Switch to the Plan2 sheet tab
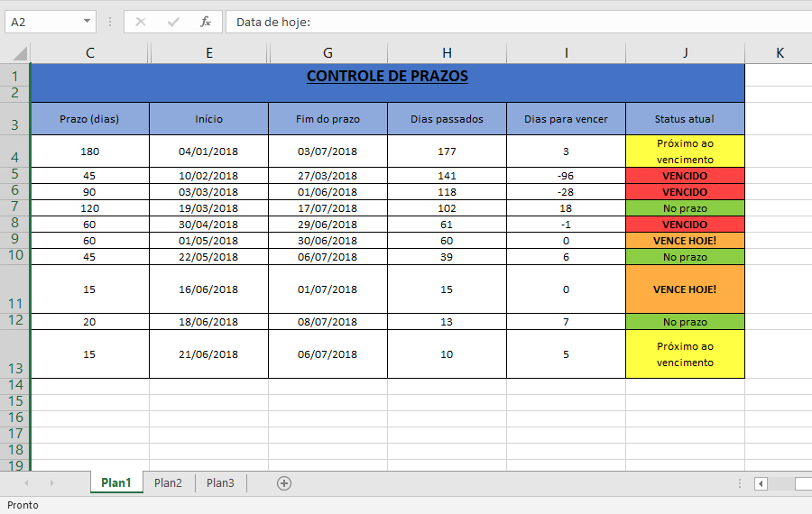Image resolution: width=812 pixels, height=514 pixels. tap(168, 483)
